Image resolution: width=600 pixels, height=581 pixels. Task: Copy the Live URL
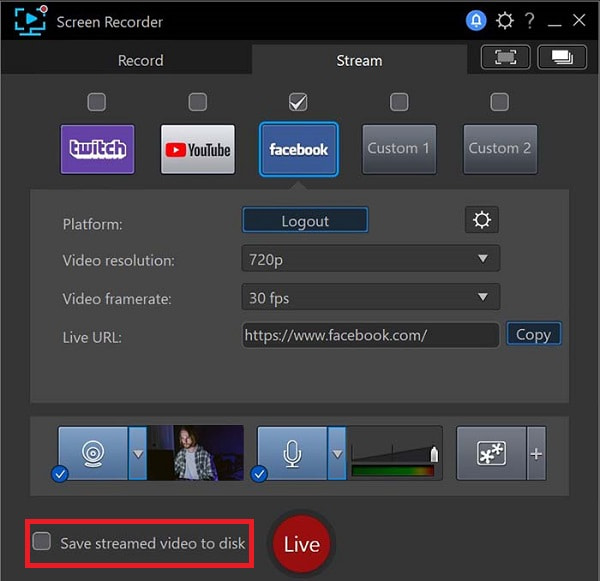pyautogui.click(x=534, y=334)
